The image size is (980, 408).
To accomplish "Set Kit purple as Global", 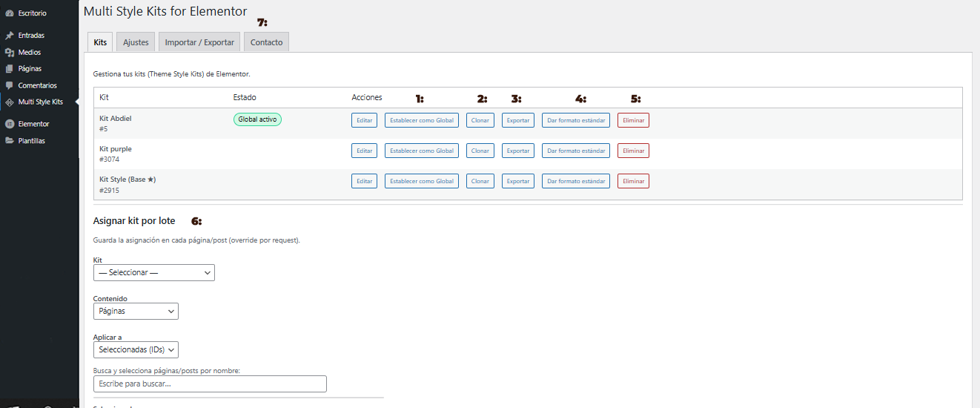I will [x=422, y=151].
